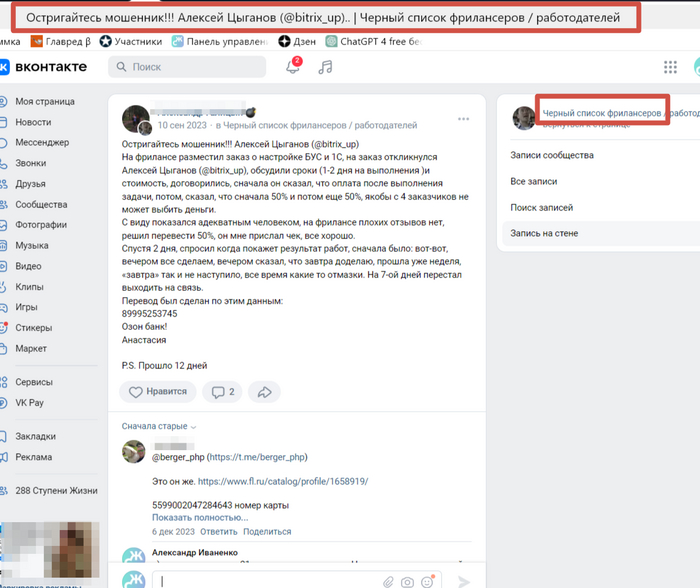Open the fl.ru catalog profile link
This screenshot has width=700, height=588.
(x=283, y=481)
